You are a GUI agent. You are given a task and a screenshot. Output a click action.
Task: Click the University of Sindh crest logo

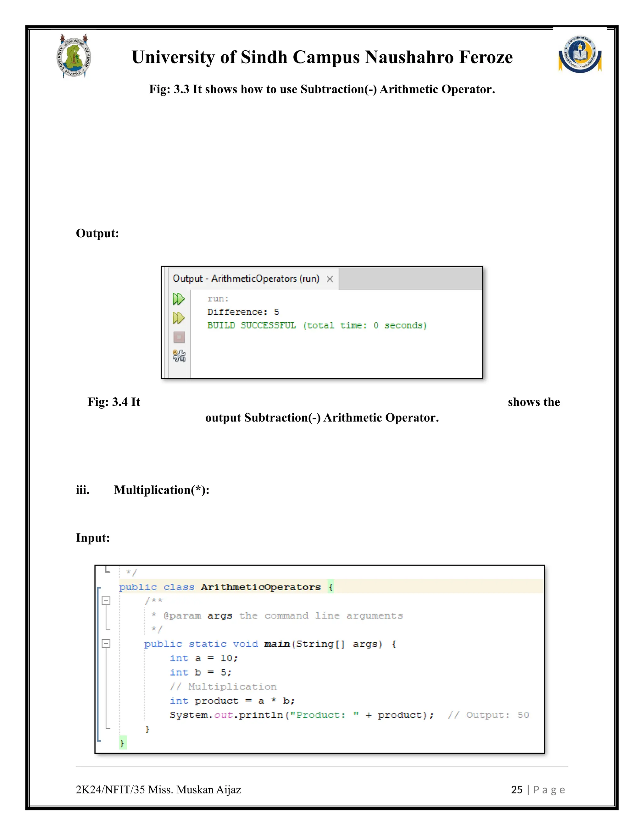pos(74,57)
